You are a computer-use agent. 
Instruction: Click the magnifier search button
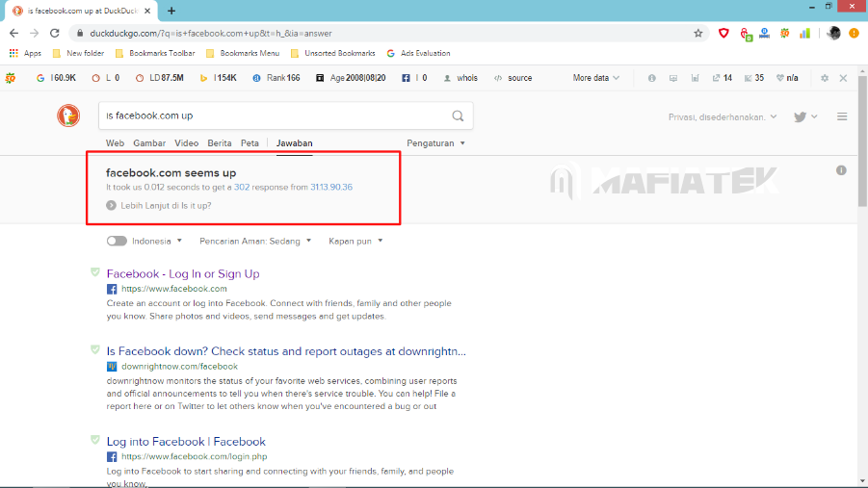coord(458,116)
